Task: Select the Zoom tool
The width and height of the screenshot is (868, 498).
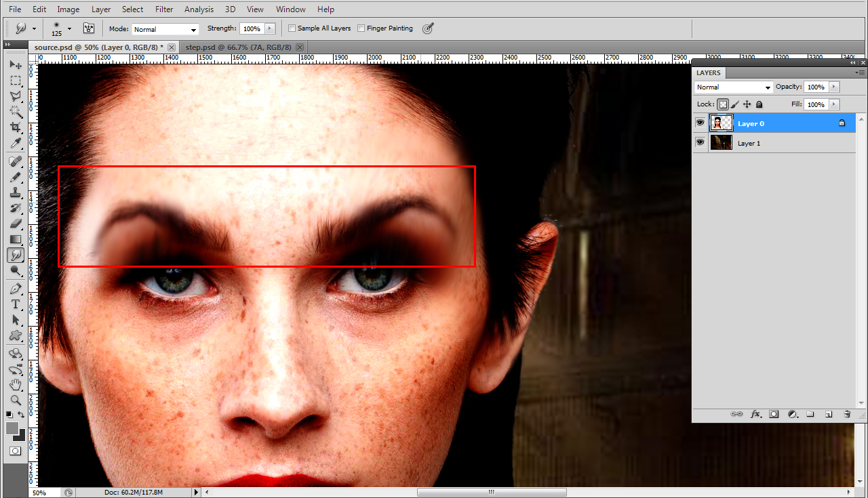Action: click(15, 400)
